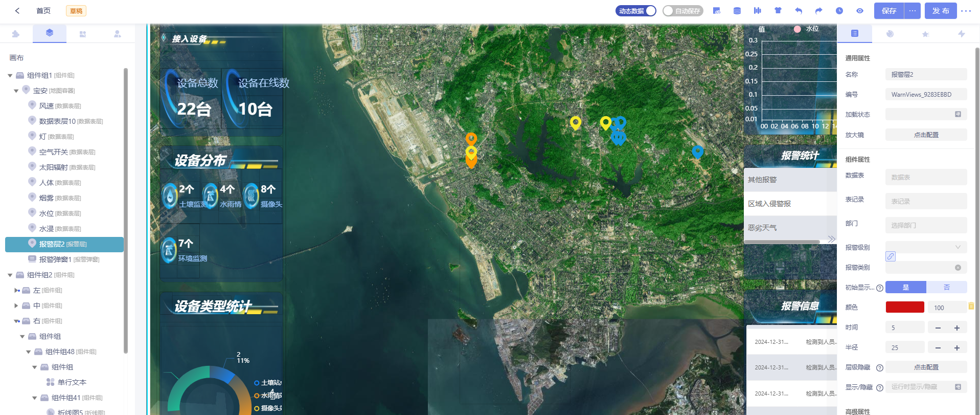Click the 名称 input field
The height and width of the screenshot is (415, 980).
926,74
